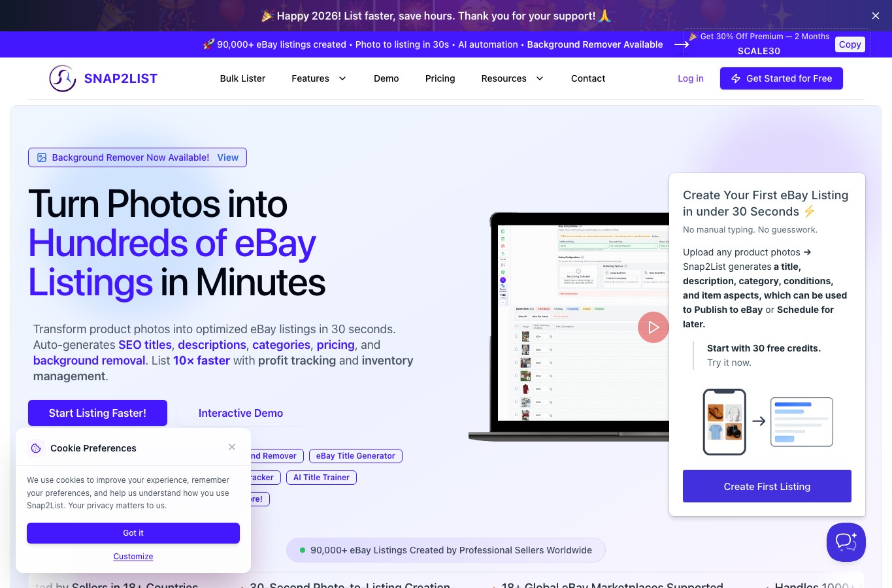Image resolution: width=892 pixels, height=588 pixels.
Task: Open the Demo nav link
Action: coord(386,78)
